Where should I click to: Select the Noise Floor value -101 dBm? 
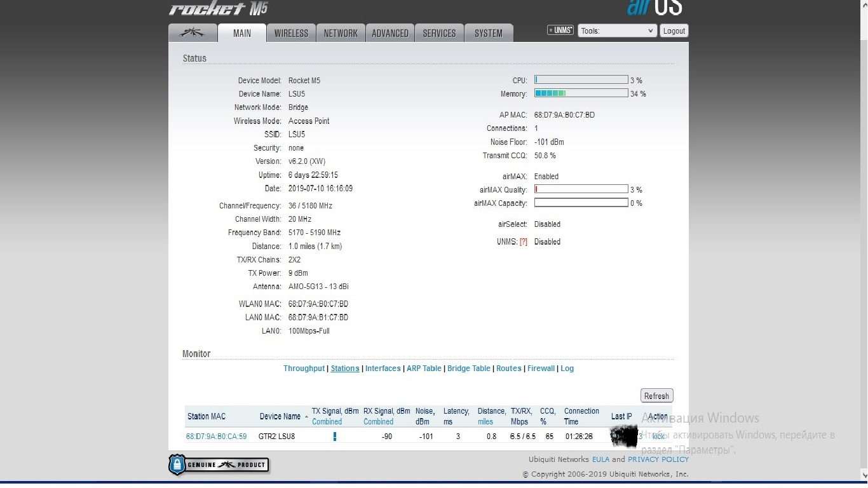click(549, 142)
